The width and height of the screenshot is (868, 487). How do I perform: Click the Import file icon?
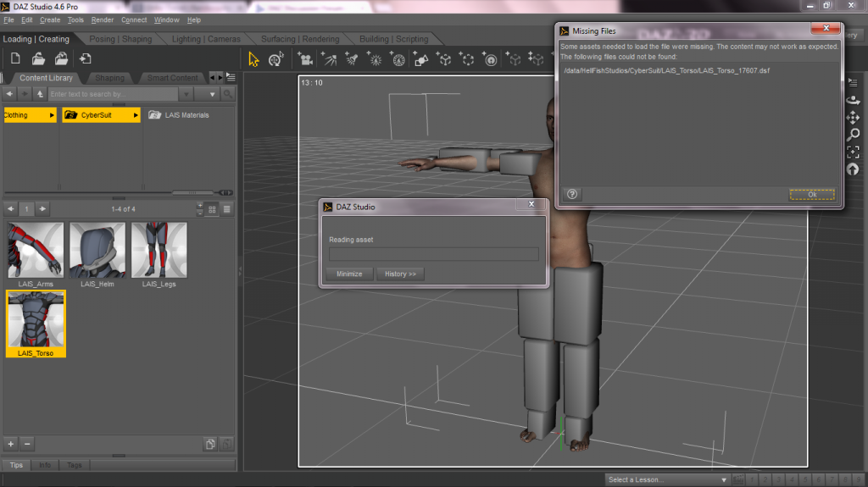click(x=86, y=58)
